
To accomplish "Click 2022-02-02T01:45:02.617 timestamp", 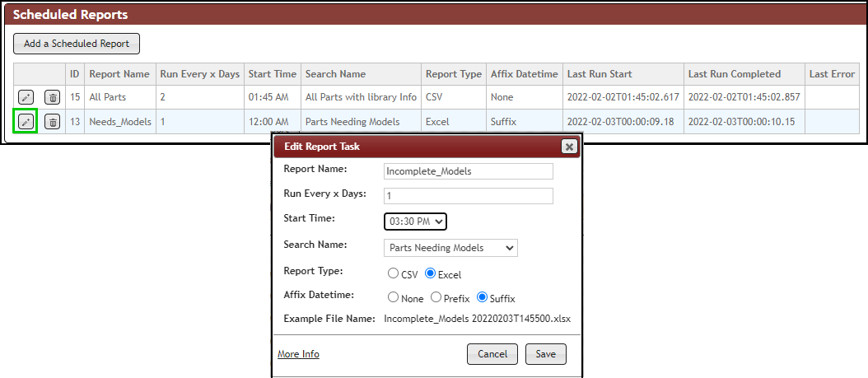I will pos(623,97).
